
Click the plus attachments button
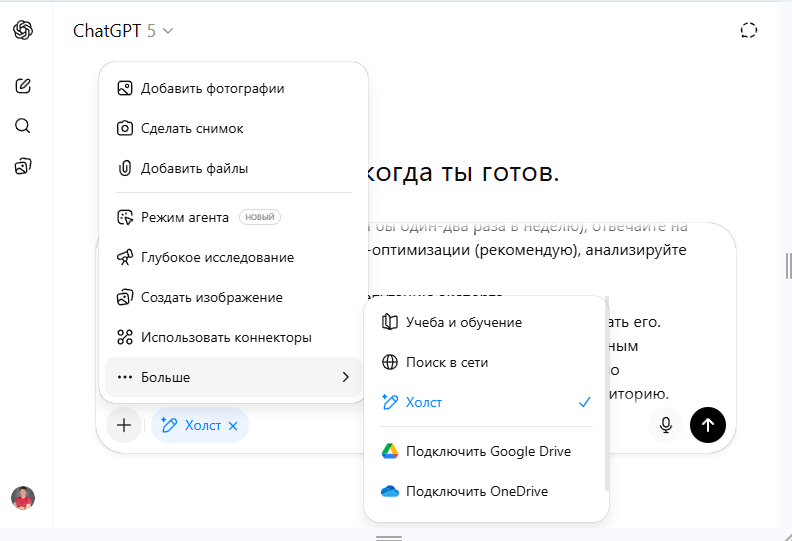[124, 425]
